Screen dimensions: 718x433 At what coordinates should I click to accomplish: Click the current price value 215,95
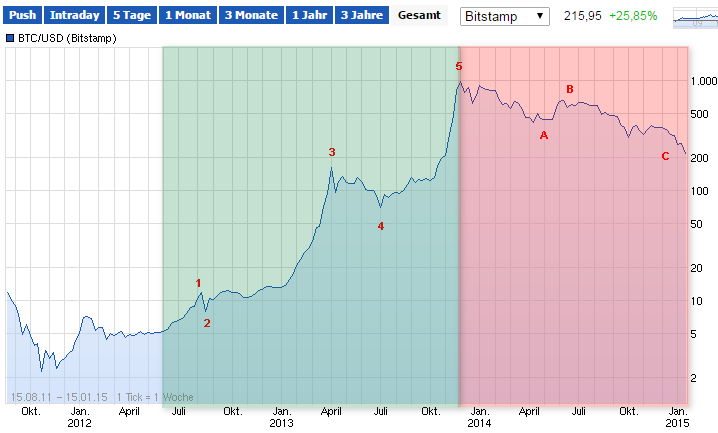click(x=582, y=16)
